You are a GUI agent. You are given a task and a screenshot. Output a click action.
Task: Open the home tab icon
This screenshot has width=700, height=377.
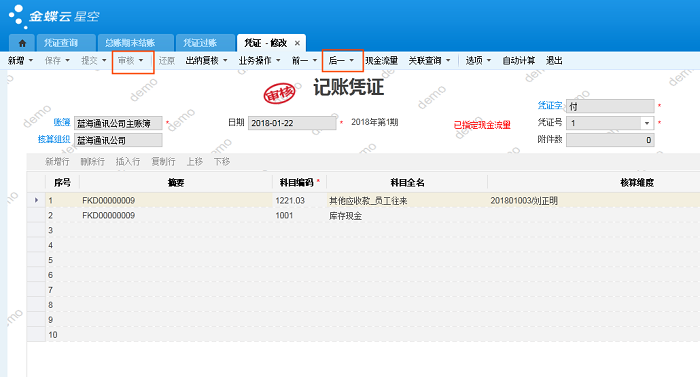(22, 43)
